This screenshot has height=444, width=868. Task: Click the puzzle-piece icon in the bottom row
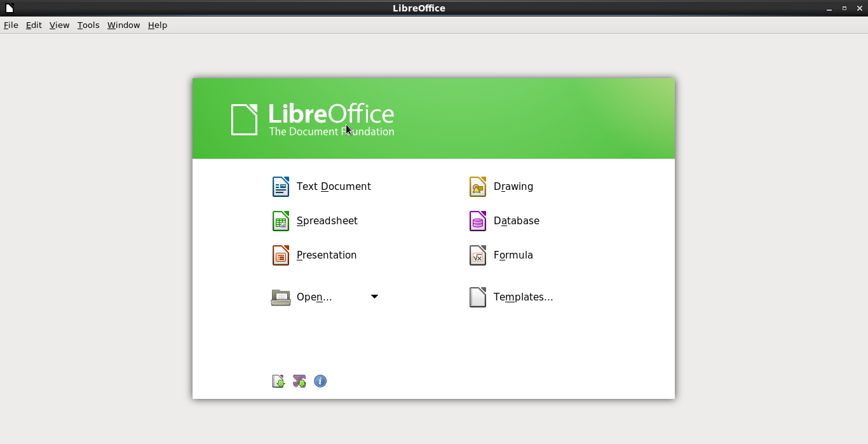pos(299,381)
